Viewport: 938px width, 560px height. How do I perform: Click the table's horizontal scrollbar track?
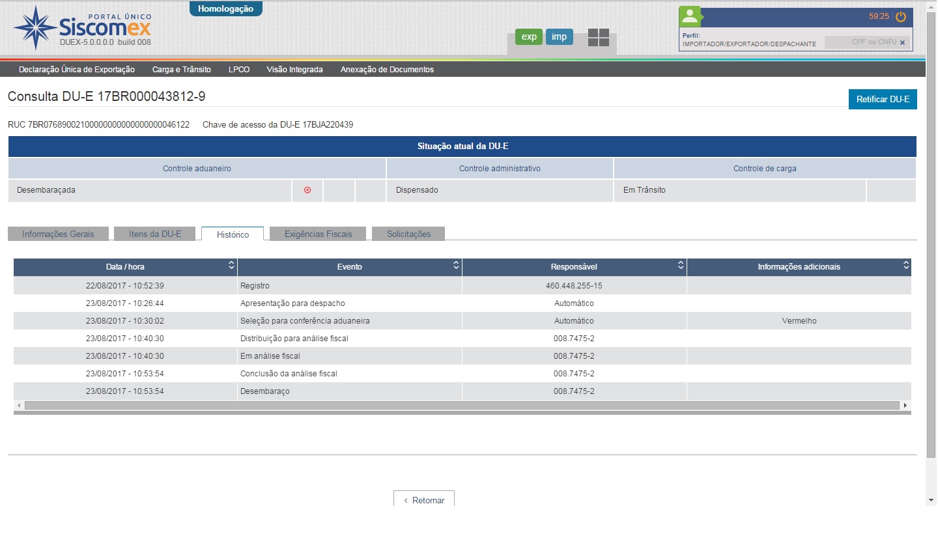point(461,406)
